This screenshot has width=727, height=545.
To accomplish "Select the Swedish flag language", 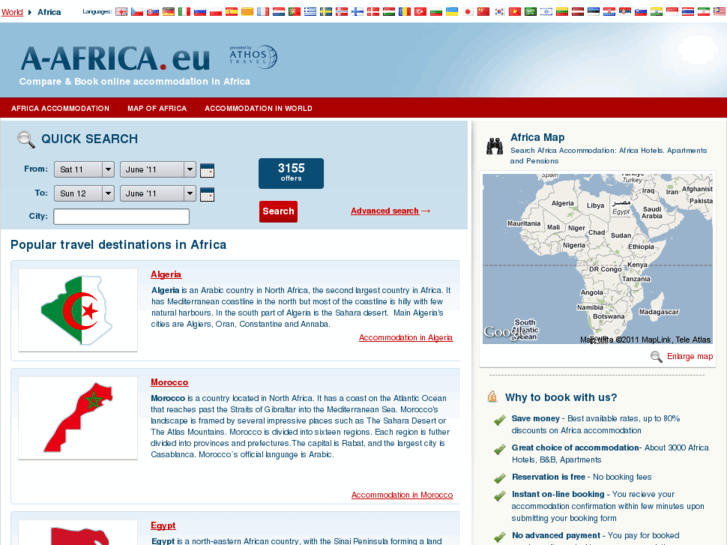I will click(x=326, y=12).
